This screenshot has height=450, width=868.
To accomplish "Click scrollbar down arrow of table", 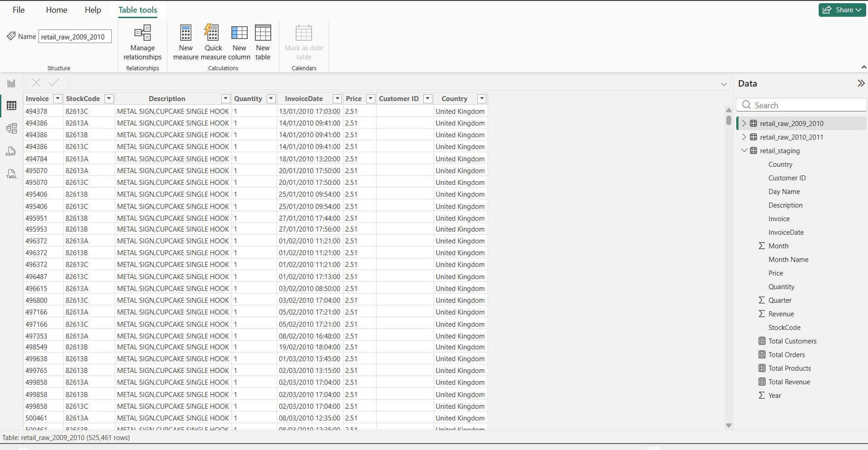I will click(728, 425).
